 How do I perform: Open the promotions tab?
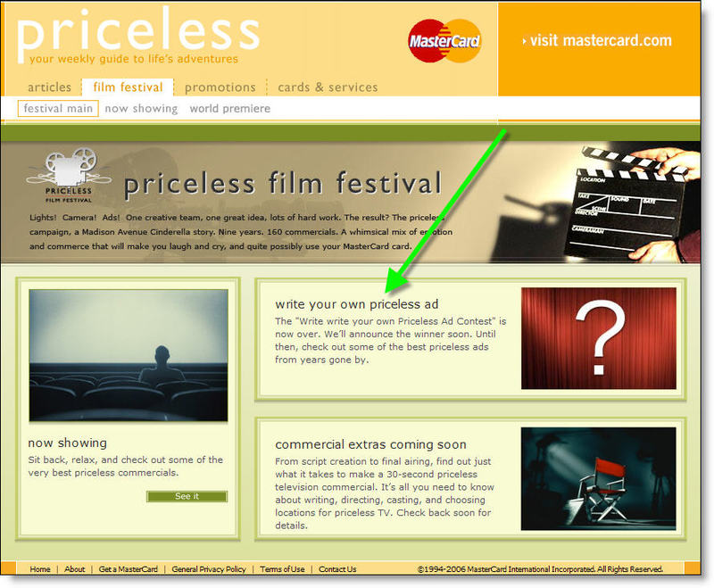click(220, 87)
